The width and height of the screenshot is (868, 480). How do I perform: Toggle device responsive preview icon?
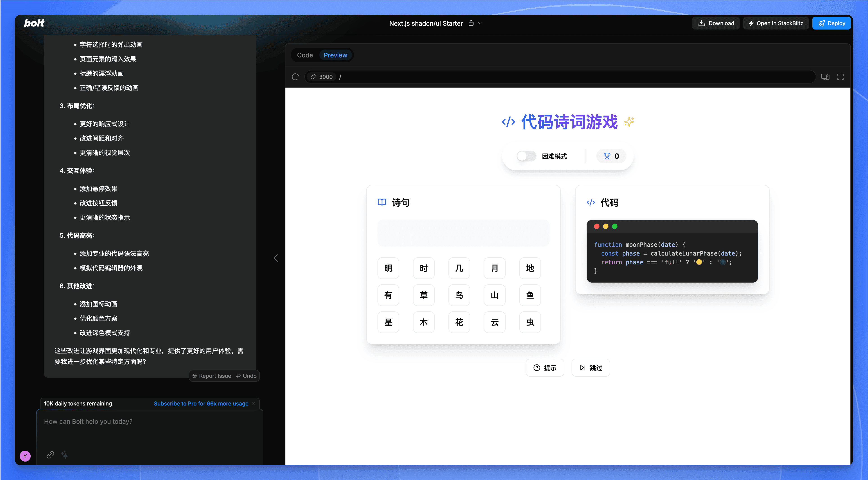click(x=825, y=77)
